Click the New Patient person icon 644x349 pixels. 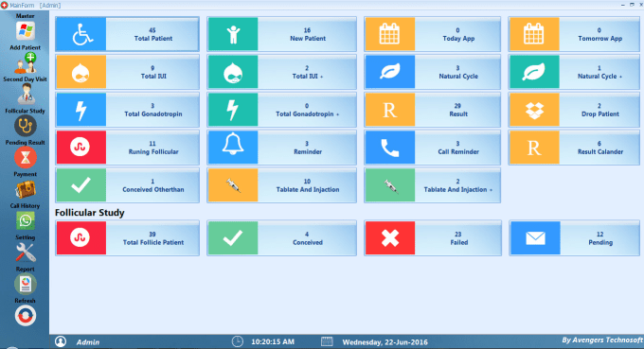pos(233,34)
